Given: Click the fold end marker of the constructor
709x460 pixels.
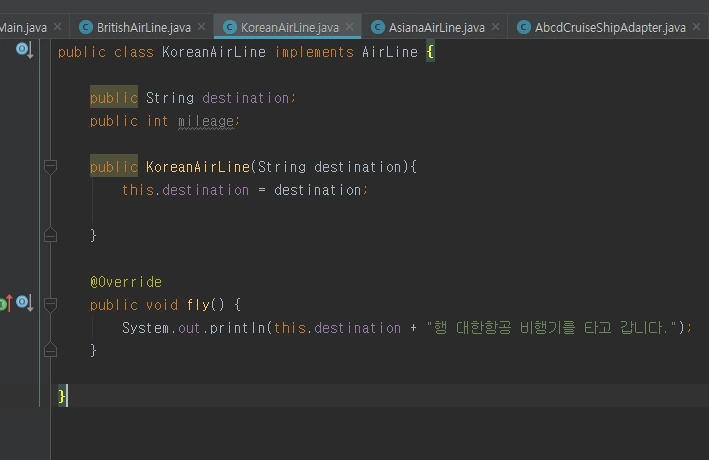Looking at the screenshot, I should coord(50,234).
